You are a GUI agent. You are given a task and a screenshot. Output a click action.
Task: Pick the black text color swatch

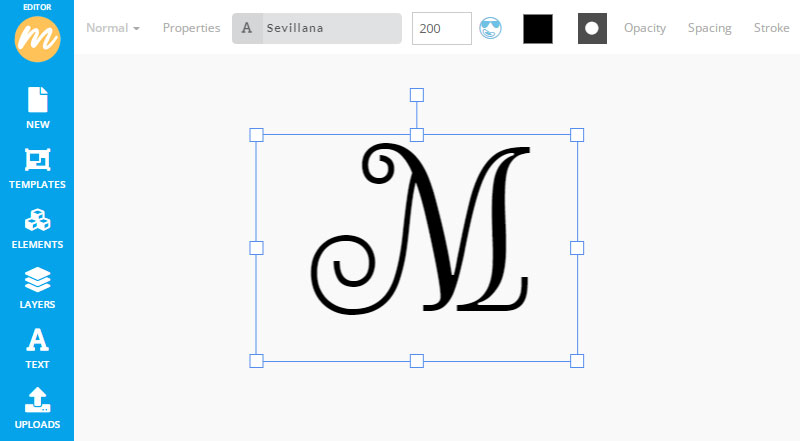click(538, 29)
